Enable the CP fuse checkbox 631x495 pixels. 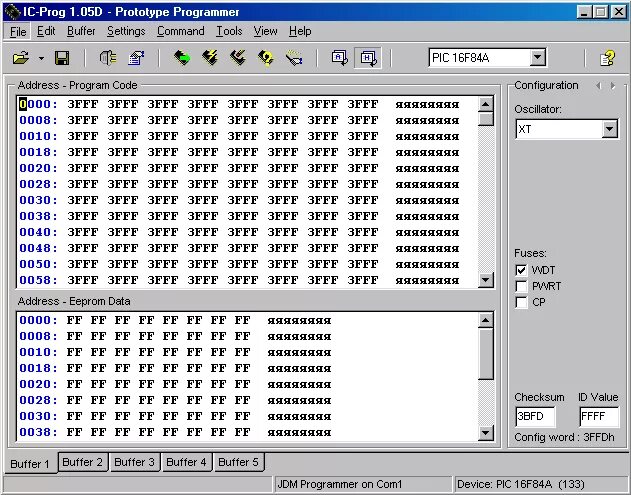521,302
